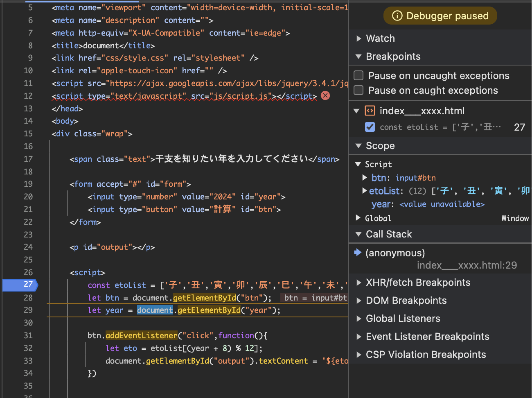Enable Pause on caught exceptions
The height and width of the screenshot is (398, 532).
[358, 90]
